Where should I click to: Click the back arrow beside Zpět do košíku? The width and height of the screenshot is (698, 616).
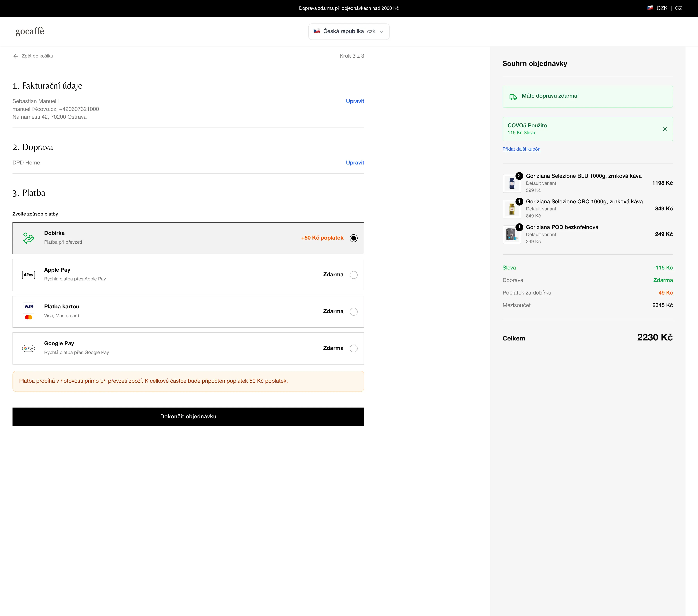15,56
